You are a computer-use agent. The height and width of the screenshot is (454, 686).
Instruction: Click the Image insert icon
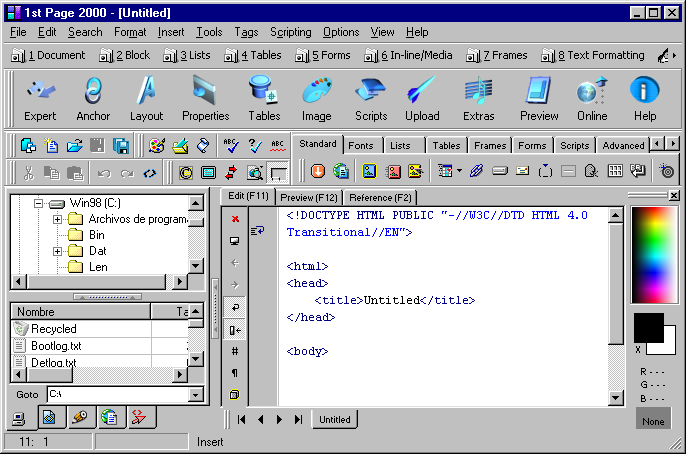317,100
